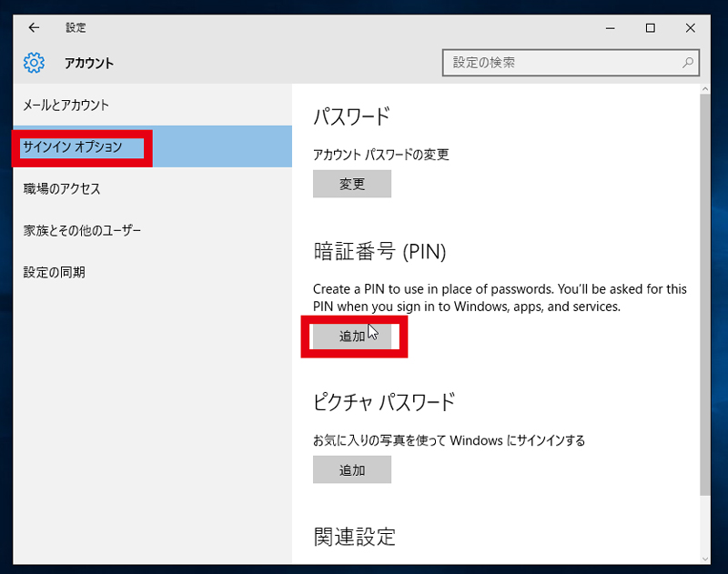Click scrollbar up arrow

tap(705, 88)
